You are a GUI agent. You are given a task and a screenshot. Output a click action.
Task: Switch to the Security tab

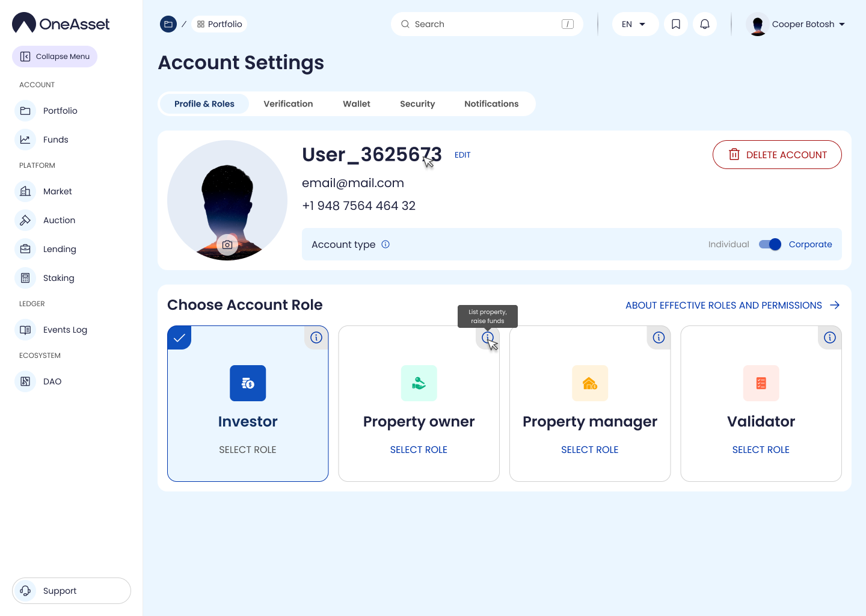click(417, 104)
